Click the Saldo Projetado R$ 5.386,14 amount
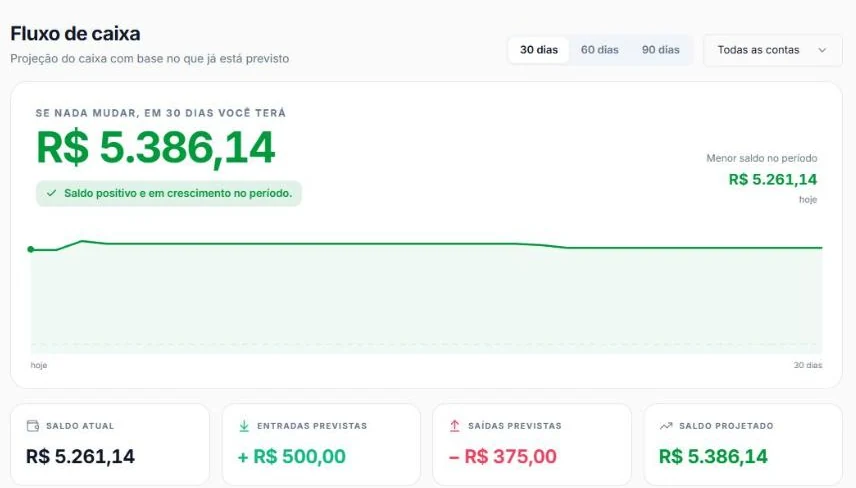The image size is (856, 488). click(x=713, y=456)
